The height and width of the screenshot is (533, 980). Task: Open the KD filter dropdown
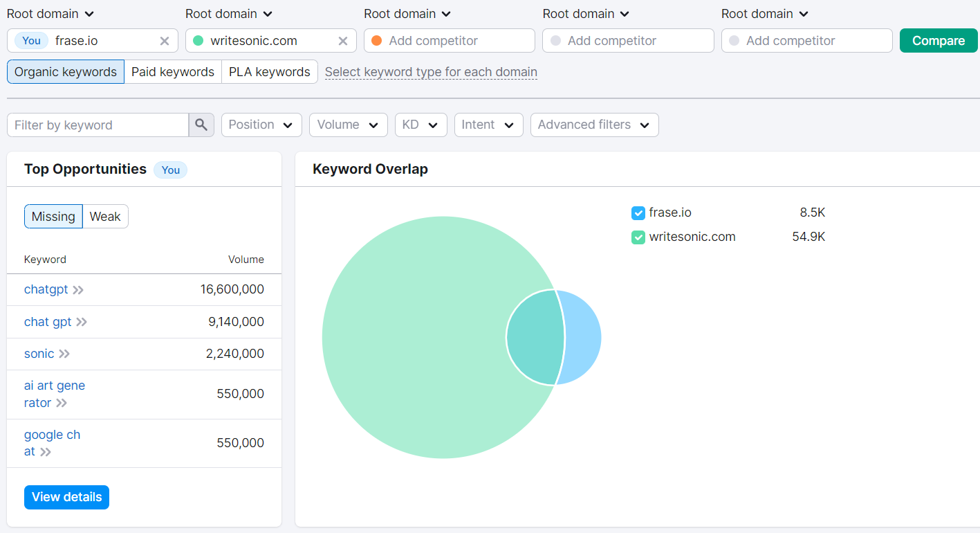[420, 125]
